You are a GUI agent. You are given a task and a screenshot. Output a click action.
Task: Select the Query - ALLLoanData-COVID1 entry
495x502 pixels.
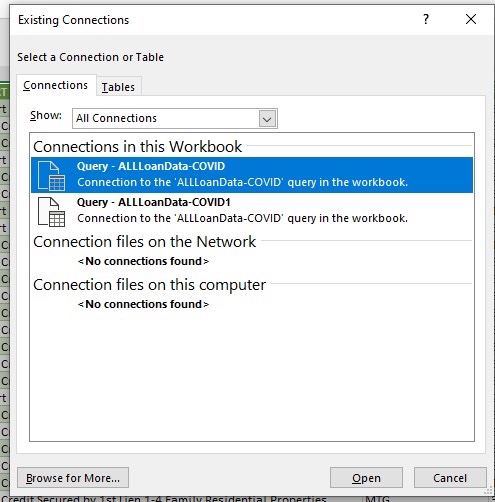tap(252, 211)
